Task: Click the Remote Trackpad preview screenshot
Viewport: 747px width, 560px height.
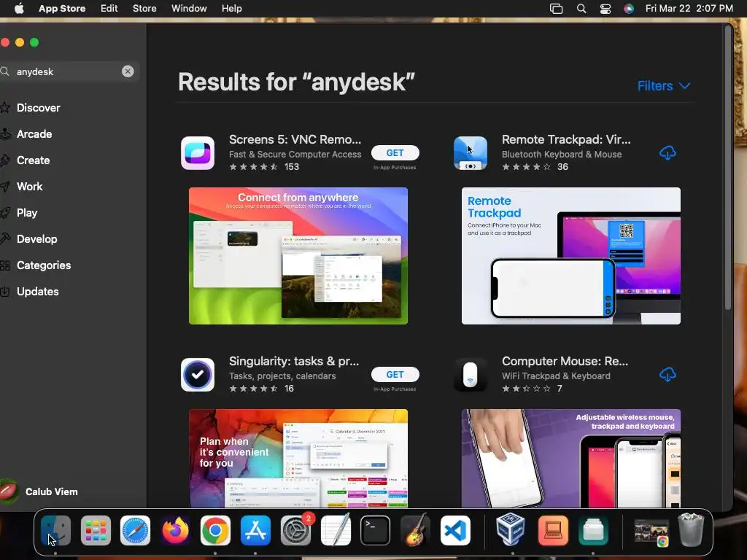Action: click(570, 256)
